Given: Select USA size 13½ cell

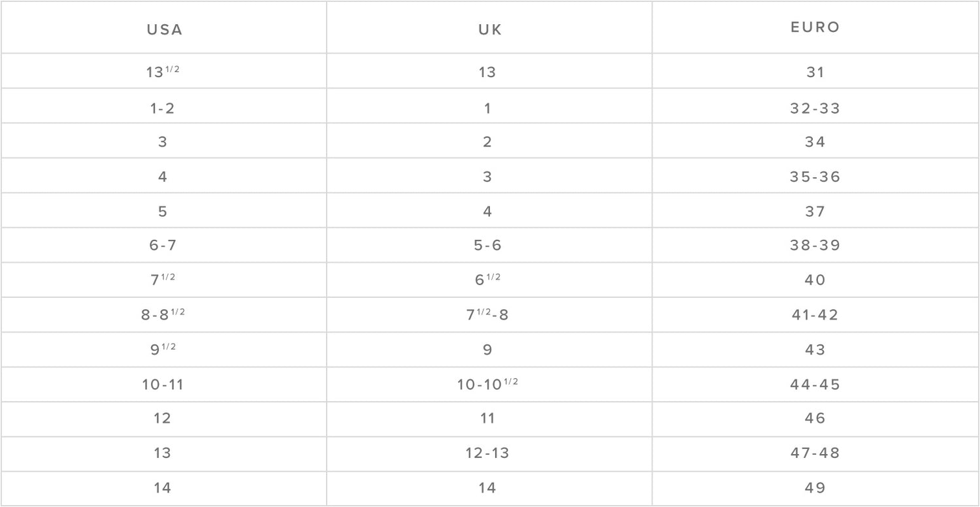Looking at the screenshot, I should [x=163, y=72].
